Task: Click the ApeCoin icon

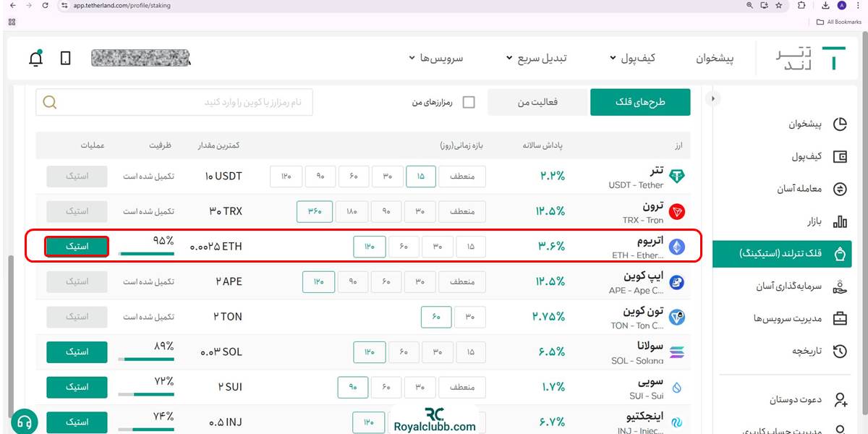Action: 677,282
